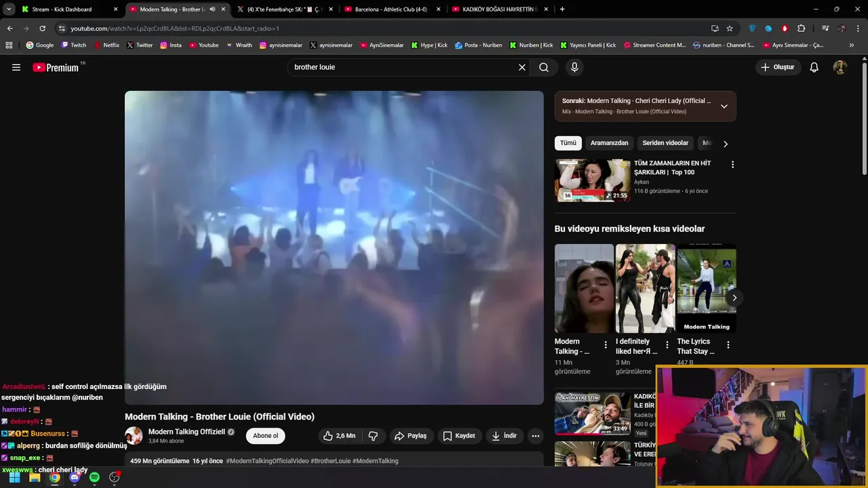The height and width of the screenshot is (488, 868).
Task: Open options for 'The Lyrics That Stay' short
Action: click(728, 345)
